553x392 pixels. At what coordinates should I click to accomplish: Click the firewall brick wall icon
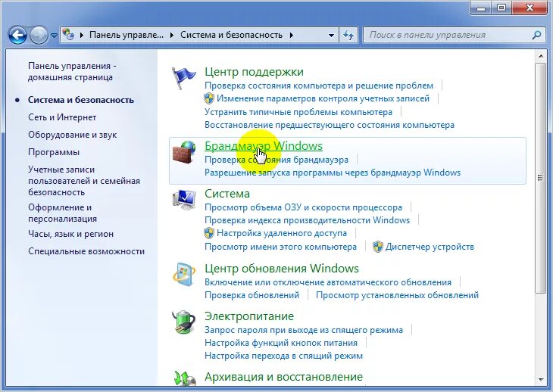pyautogui.click(x=184, y=152)
